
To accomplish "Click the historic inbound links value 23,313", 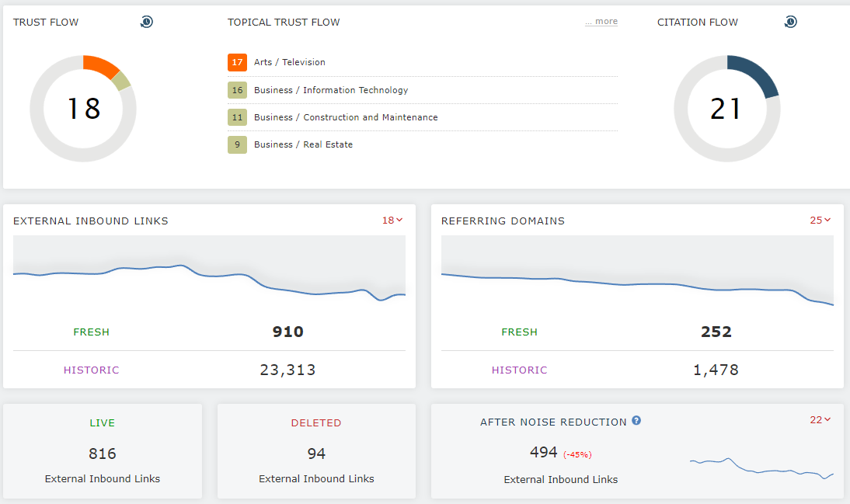I will (x=287, y=370).
